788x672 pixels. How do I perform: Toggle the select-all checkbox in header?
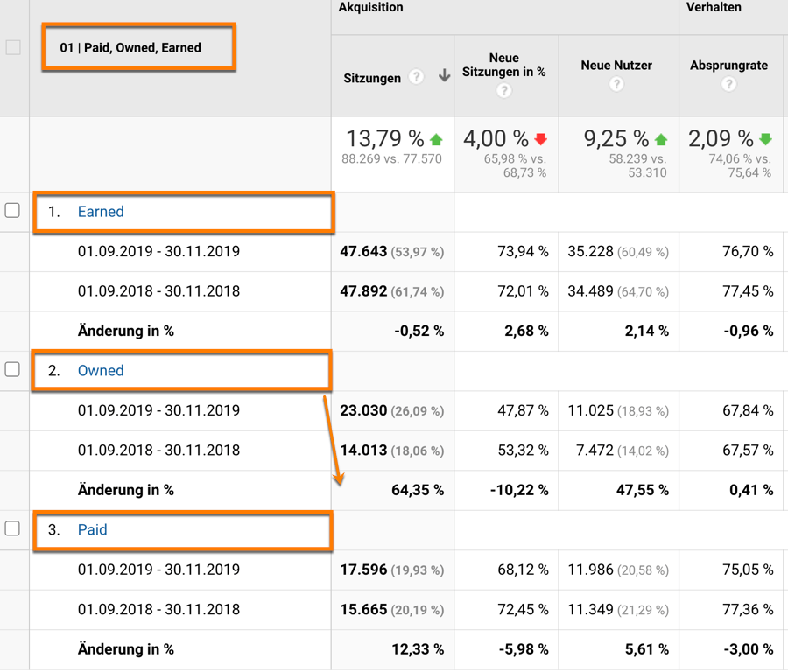click(x=13, y=47)
